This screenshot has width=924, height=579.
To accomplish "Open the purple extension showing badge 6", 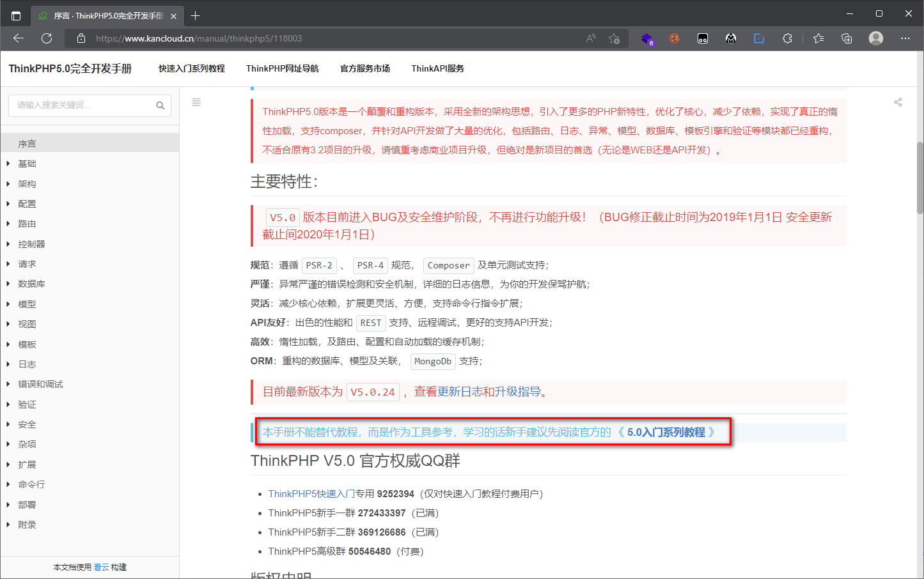I will coord(647,38).
